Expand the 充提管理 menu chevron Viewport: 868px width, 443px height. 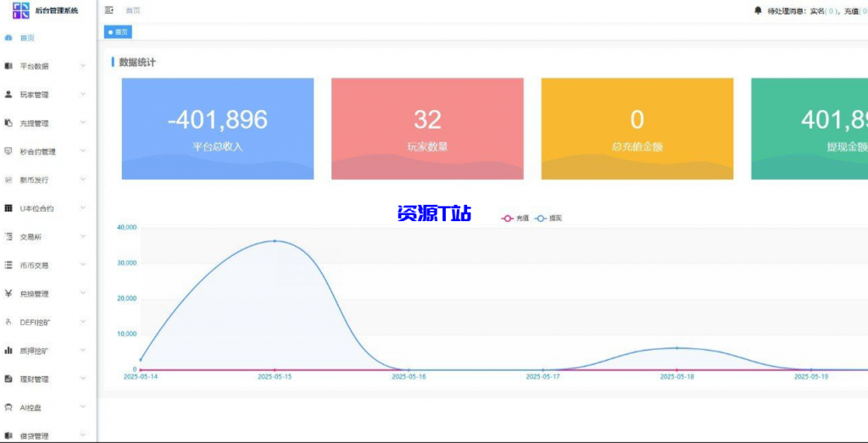click(83, 123)
